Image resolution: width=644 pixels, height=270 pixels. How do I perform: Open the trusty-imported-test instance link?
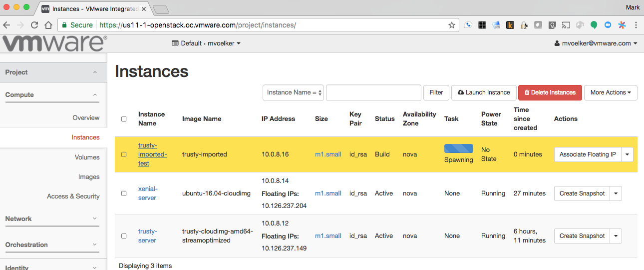(152, 154)
